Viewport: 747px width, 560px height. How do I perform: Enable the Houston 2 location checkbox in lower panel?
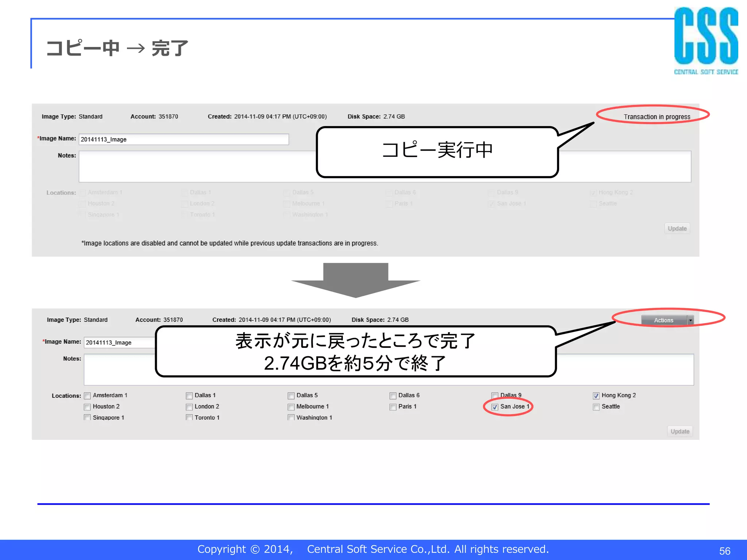tap(87, 407)
